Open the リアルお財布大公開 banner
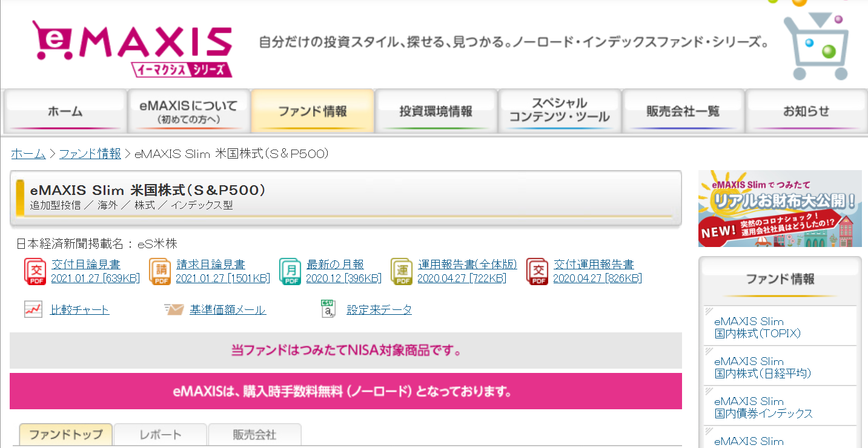Viewport: 868px width, 448px height. point(780,208)
